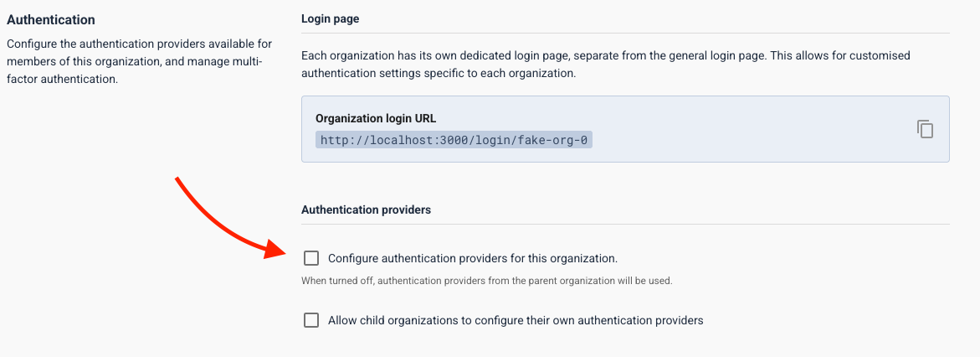
Task: Click the divider line under 'Login page'
Action: pos(625,34)
